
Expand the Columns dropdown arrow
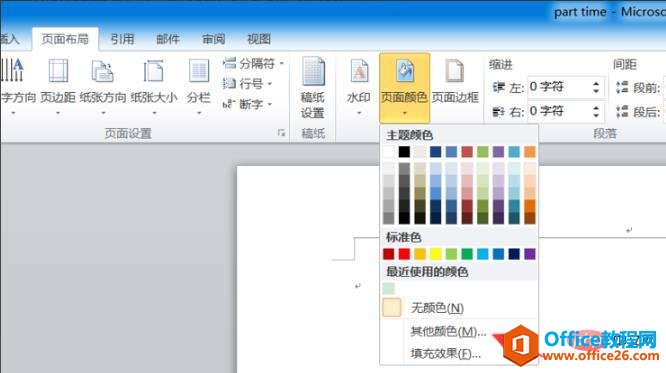pos(199,113)
